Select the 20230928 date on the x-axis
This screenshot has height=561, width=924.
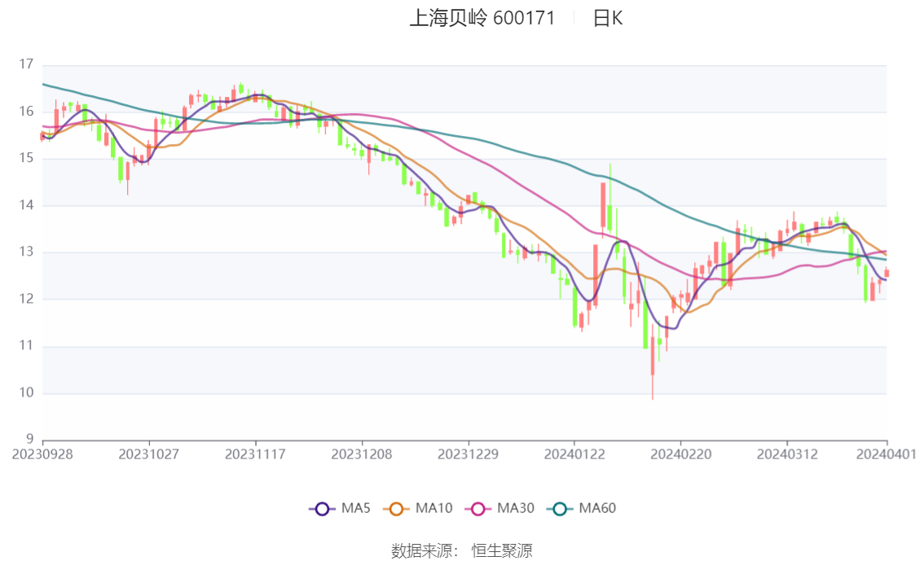pyautogui.click(x=42, y=454)
